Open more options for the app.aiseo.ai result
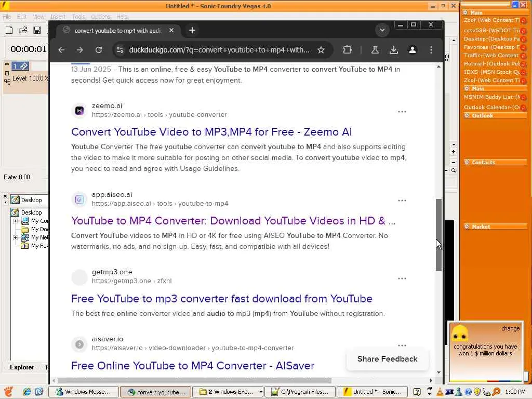 [x=402, y=201]
